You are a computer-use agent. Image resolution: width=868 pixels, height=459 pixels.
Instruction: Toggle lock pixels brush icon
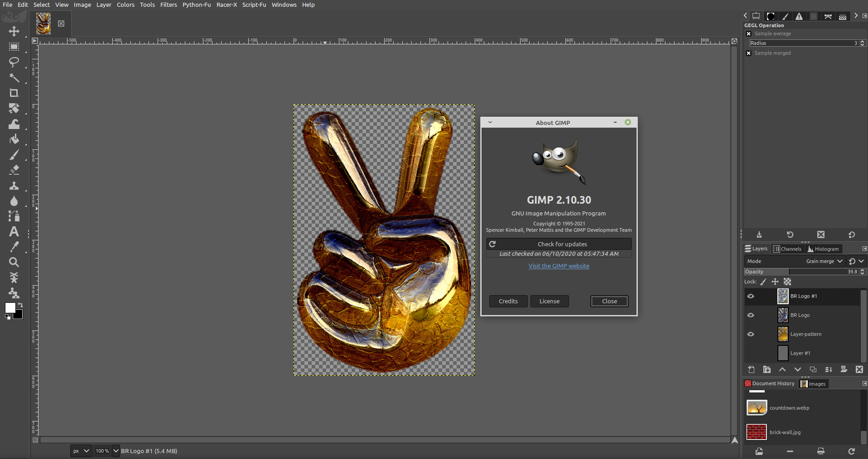[763, 282]
